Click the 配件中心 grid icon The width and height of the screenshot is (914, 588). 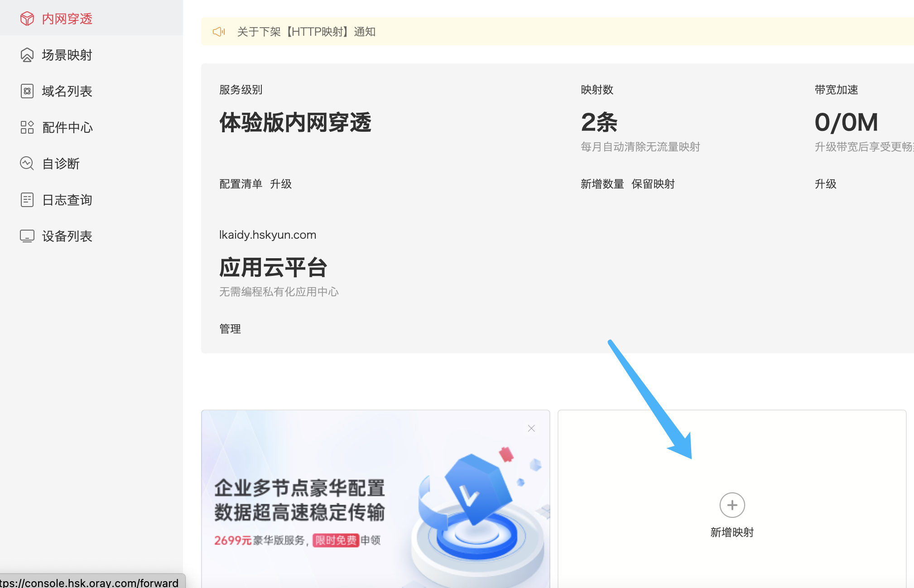pyautogui.click(x=27, y=127)
